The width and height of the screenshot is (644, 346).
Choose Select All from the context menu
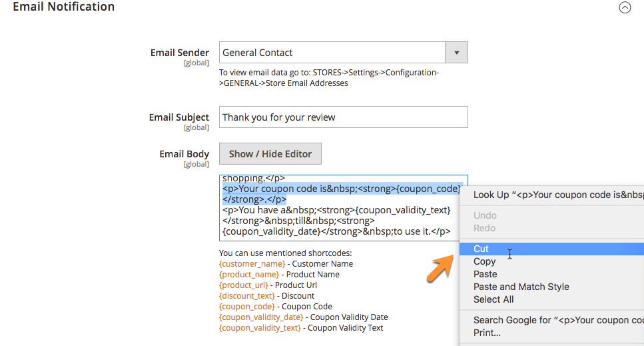click(x=493, y=299)
